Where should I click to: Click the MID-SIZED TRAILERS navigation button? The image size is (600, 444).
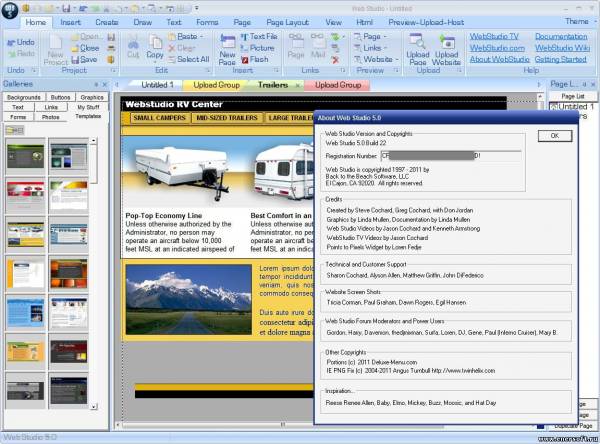point(227,118)
